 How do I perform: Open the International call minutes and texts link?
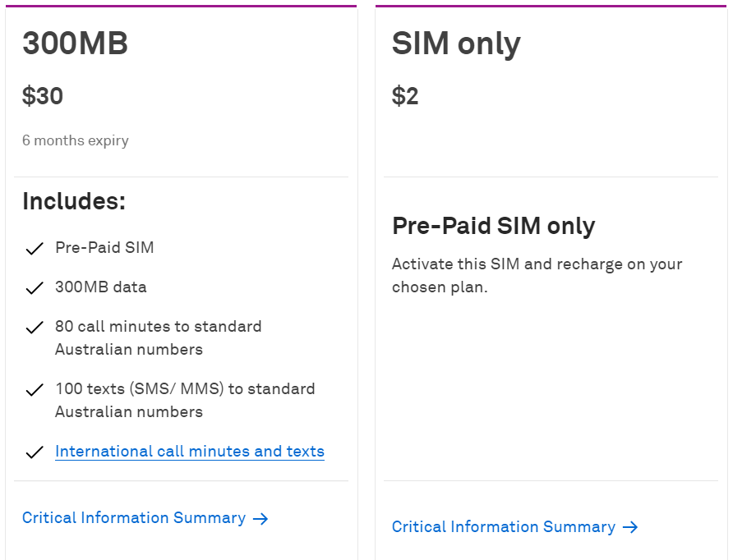tap(189, 452)
